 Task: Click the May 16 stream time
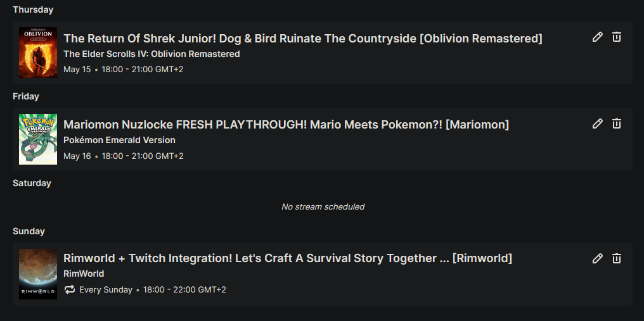(142, 156)
